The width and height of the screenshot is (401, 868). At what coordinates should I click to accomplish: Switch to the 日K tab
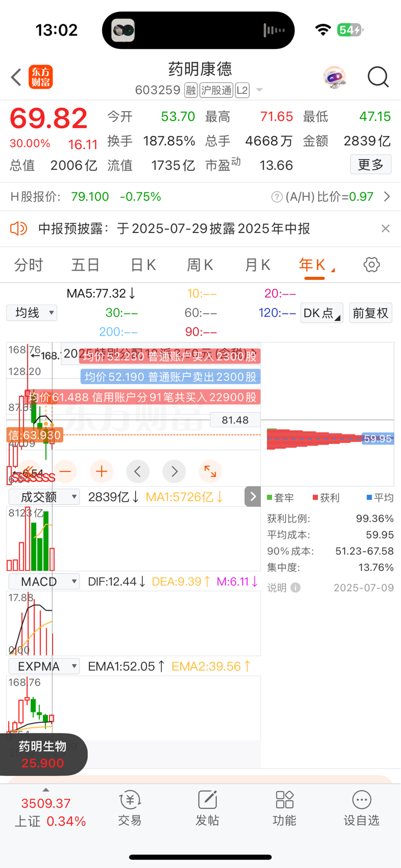click(143, 265)
